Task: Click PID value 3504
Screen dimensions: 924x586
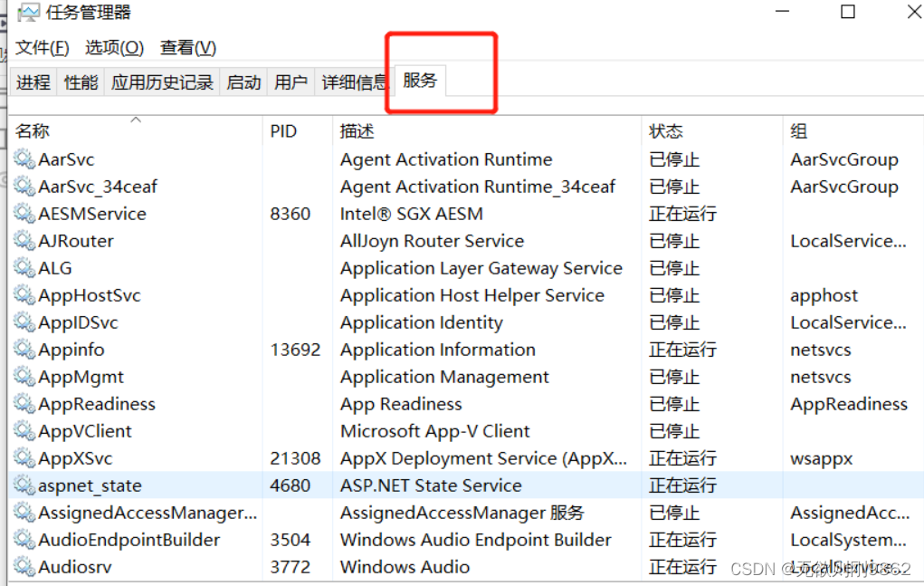Action: click(x=290, y=540)
